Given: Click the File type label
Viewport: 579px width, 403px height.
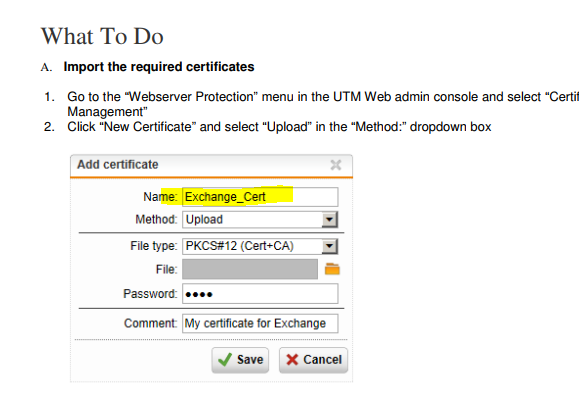Looking at the screenshot, I should (154, 246).
